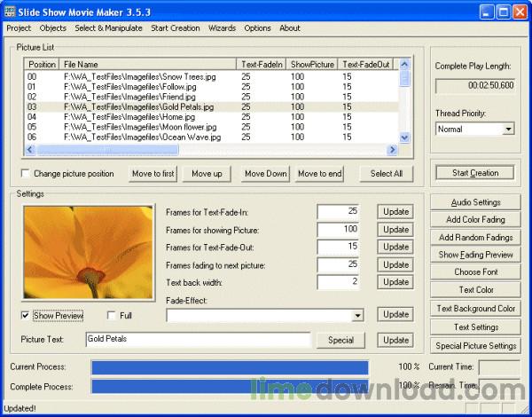Click picture list scroll up arrow
532x417 pixels.
click(x=404, y=65)
